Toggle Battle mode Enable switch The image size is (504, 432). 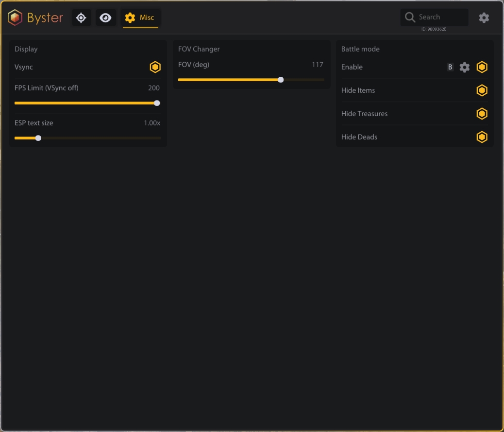coord(482,67)
